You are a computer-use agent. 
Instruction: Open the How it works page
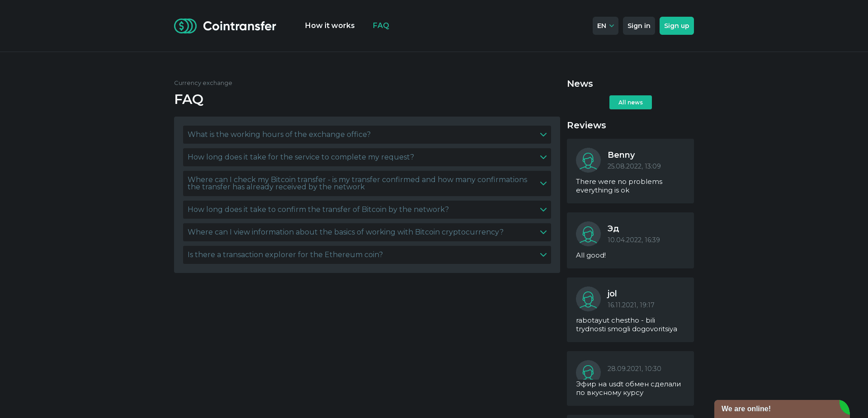pos(330,26)
